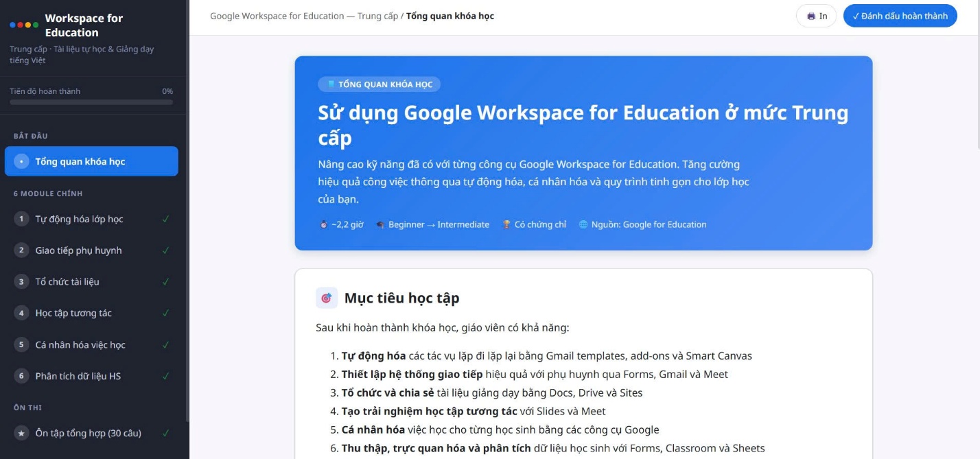Click breadcrumb Google Workspace for Education — Trung cấp

tap(304, 16)
